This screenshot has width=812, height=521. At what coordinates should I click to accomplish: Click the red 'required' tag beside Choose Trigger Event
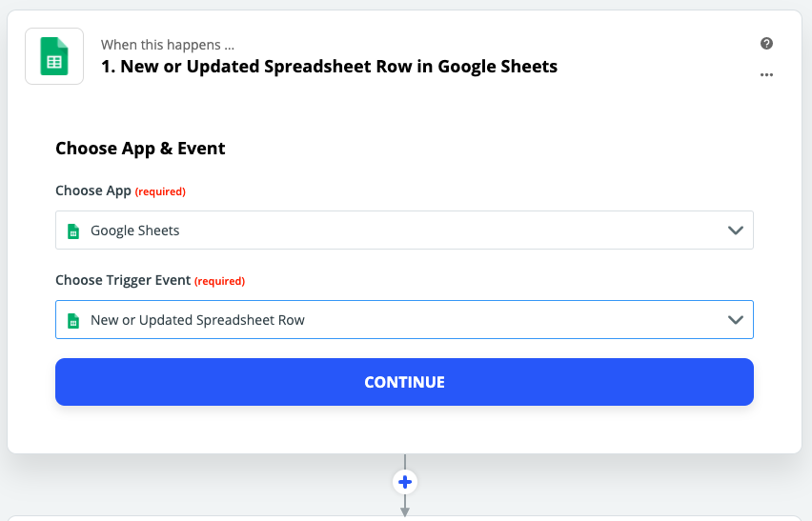(220, 282)
